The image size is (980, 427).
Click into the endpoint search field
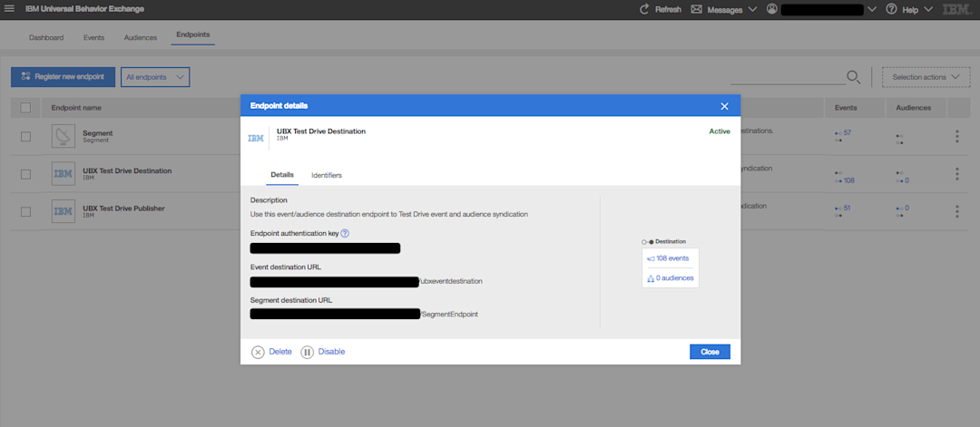(x=788, y=77)
